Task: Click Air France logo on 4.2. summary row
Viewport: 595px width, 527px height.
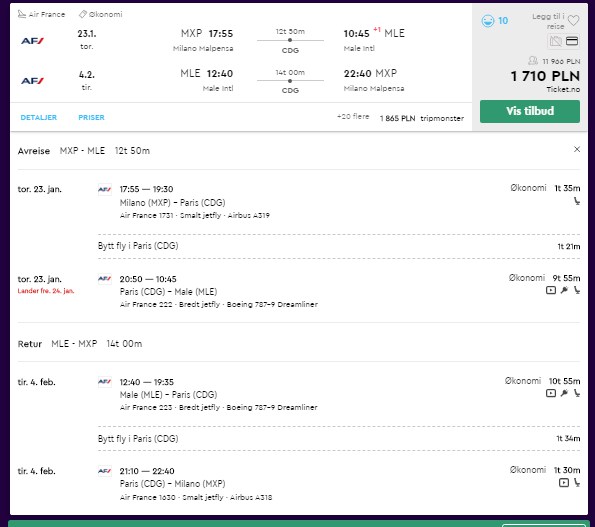Action: coord(32,81)
